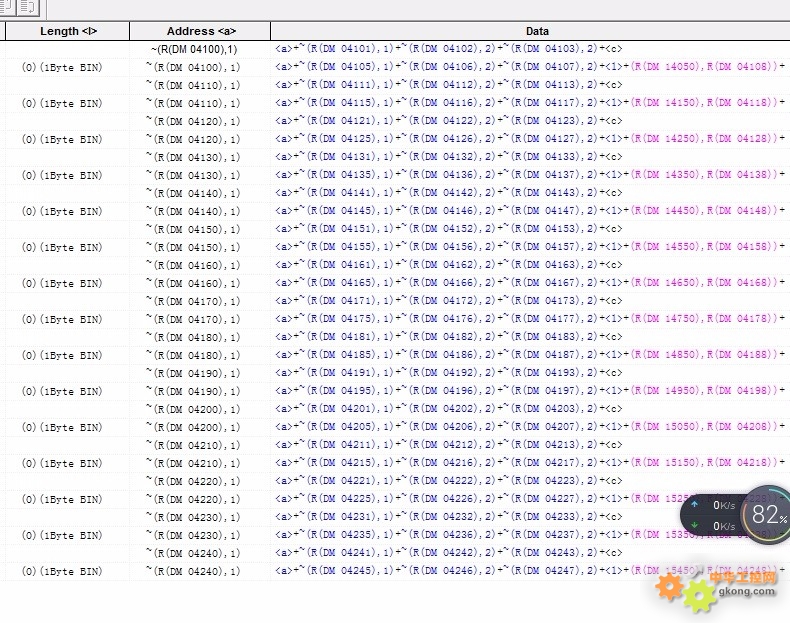Click address ~(R(DM 04170),1) in the DM 04171 row
The image size is (790, 623).
[x=193, y=301]
